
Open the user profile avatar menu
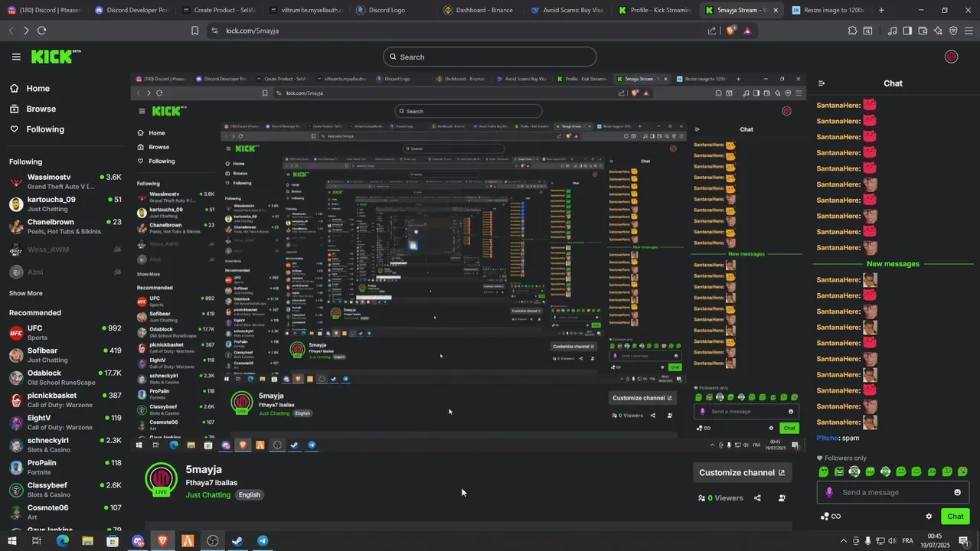(951, 57)
